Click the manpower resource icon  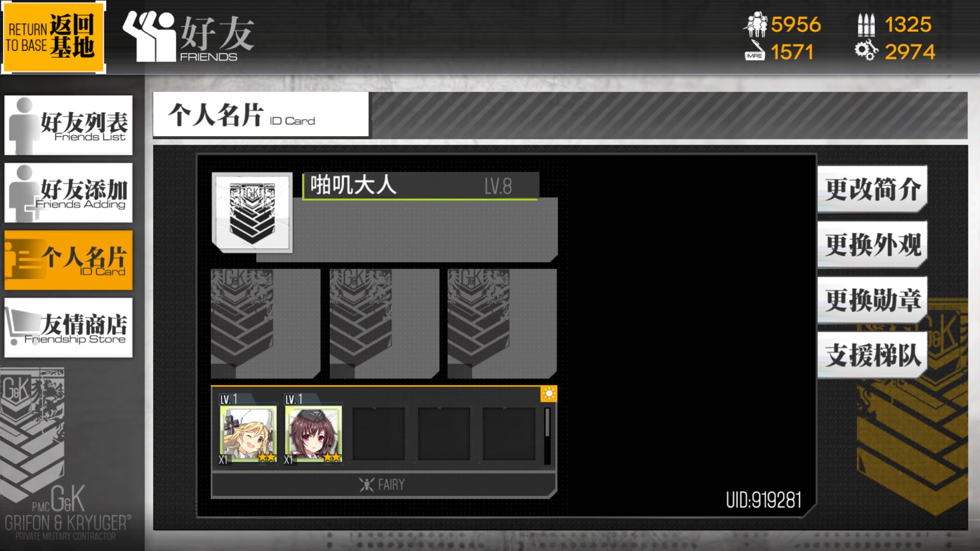[x=756, y=24]
